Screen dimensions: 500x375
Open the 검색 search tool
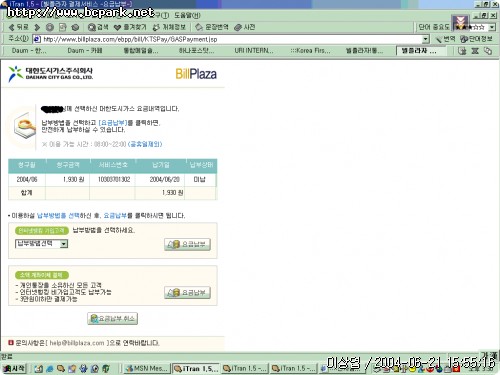(98, 27)
